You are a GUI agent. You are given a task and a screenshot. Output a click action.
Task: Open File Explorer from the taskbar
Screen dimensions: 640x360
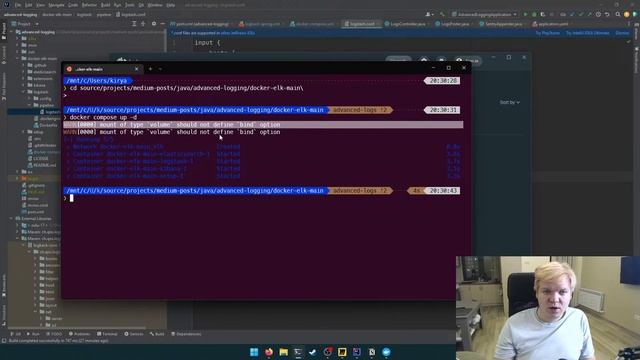click(283, 352)
